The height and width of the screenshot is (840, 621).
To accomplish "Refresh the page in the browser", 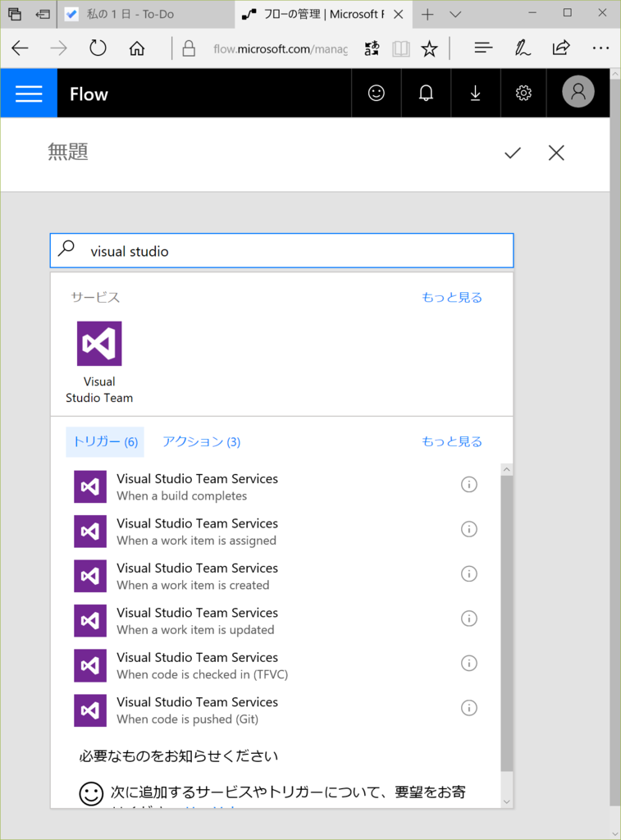I will (98, 48).
